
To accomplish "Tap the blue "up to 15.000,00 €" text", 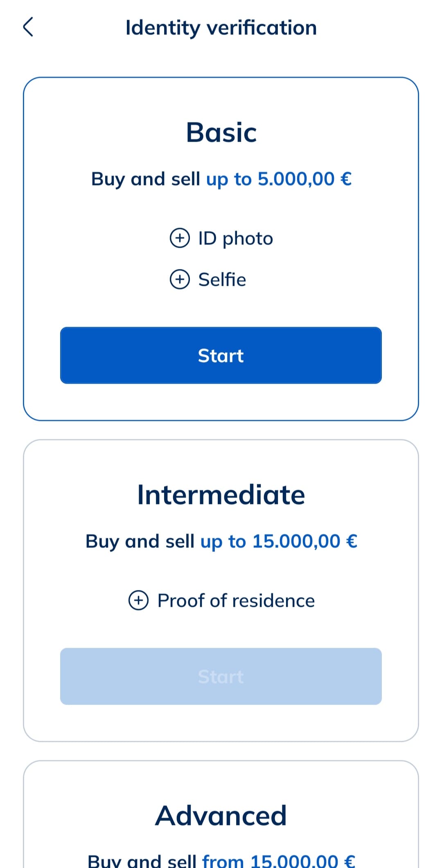I will pyautogui.click(x=279, y=541).
